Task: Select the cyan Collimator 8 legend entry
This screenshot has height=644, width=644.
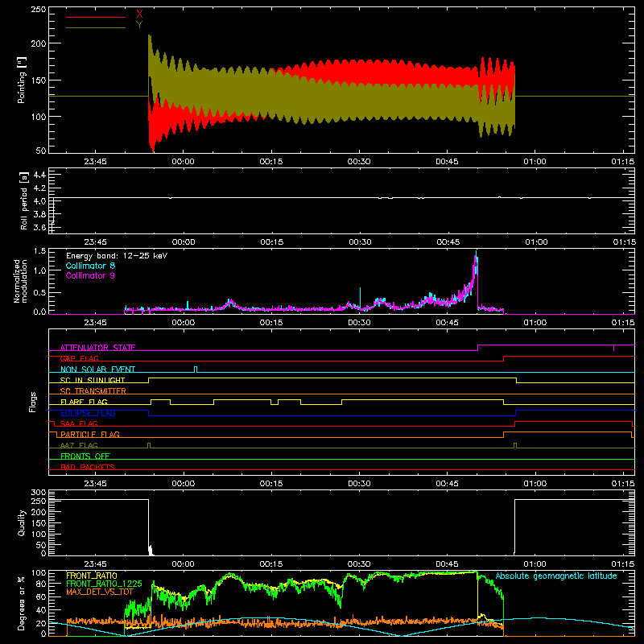Action: 90,266
